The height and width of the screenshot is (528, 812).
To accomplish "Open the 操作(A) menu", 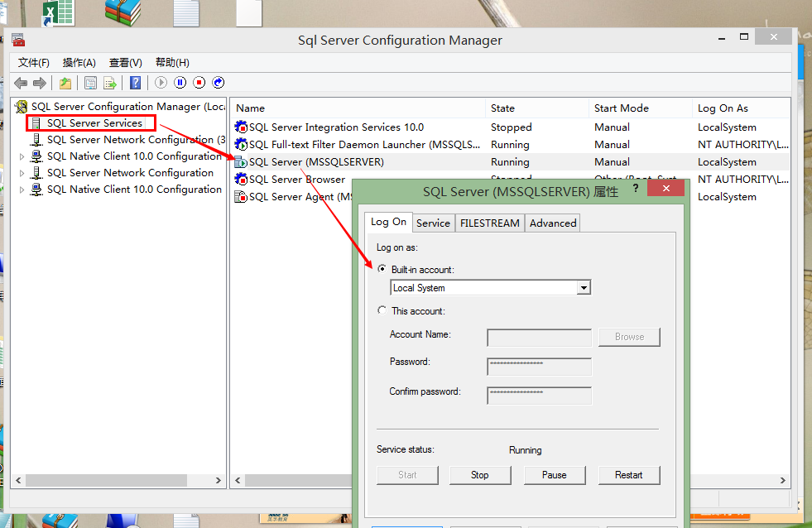I will tap(79, 63).
